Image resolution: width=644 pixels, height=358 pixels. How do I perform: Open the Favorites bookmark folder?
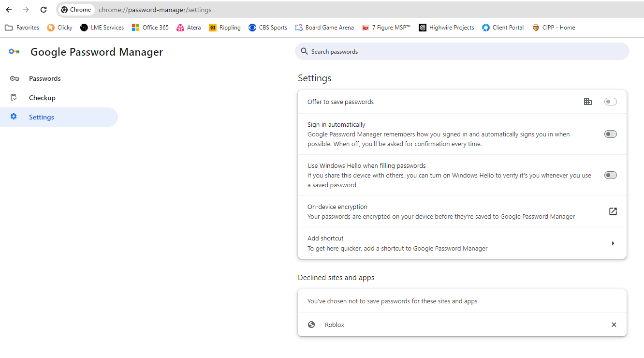point(22,28)
